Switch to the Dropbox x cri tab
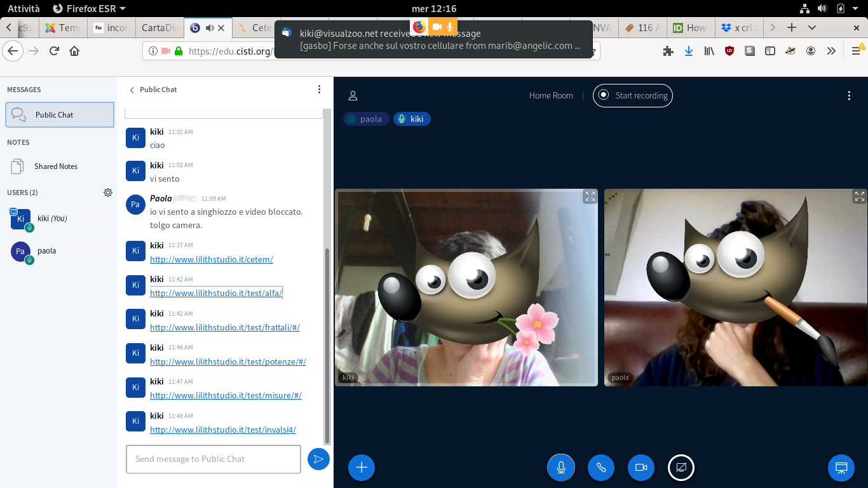This screenshot has height=488, width=868. [x=740, y=28]
